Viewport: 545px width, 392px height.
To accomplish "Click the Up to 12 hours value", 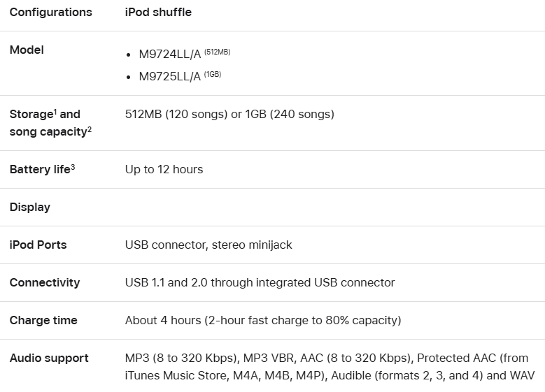I will [x=164, y=169].
